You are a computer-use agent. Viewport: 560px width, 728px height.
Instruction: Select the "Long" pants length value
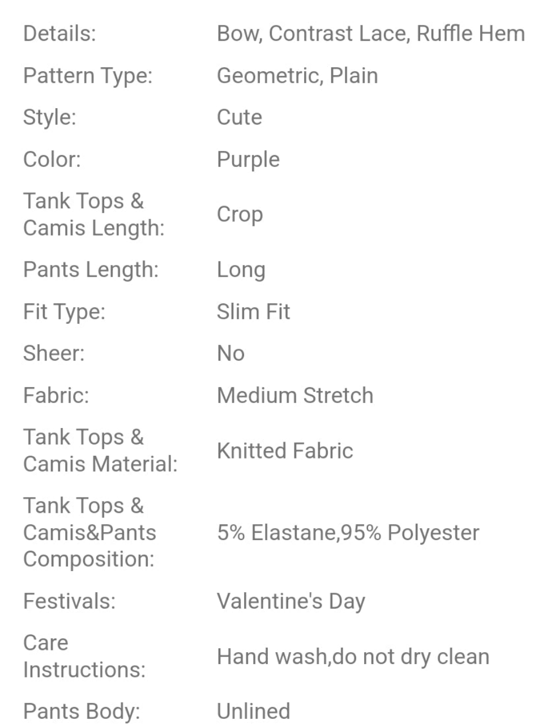click(x=241, y=269)
